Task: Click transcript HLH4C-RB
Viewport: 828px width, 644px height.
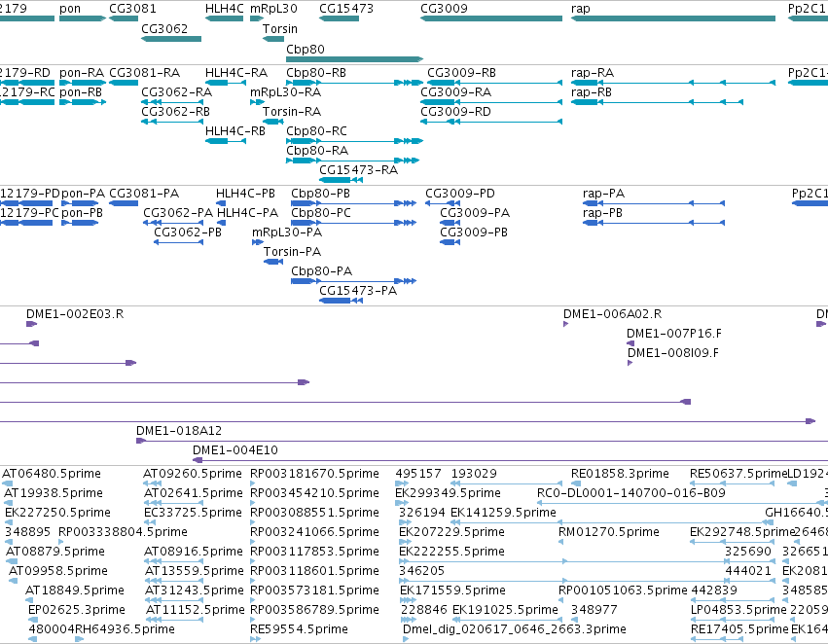Action: click(x=235, y=131)
